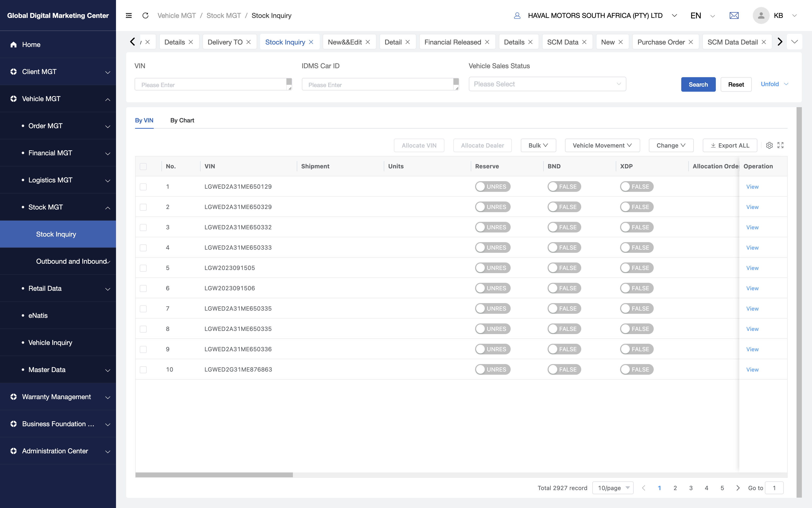Click the dealer person icon

point(517,15)
